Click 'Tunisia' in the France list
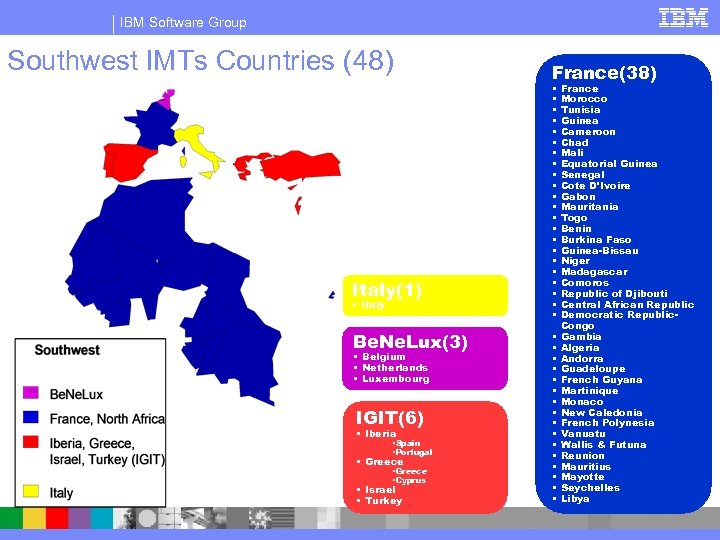The width and height of the screenshot is (720, 540). tap(581, 110)
